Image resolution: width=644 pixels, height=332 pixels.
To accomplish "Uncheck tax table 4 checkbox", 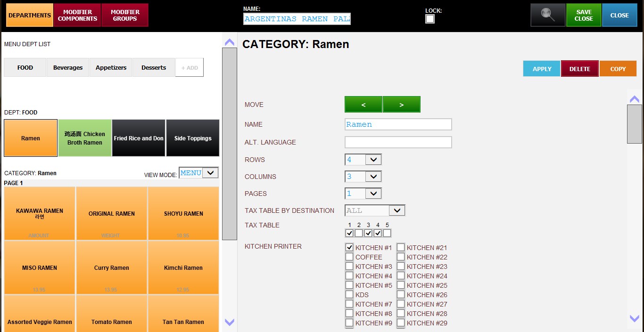I will coord(378,233).
